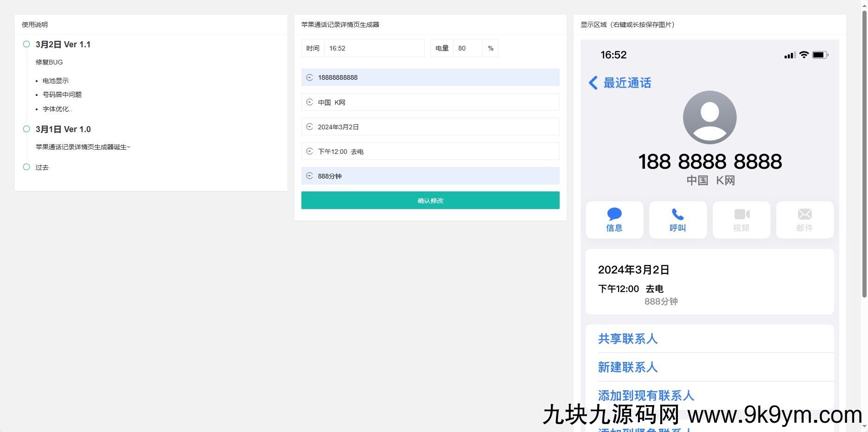Screen dimensions: 868x432
Task: Click the edit icon beside 888分钟
Action: pos(310,176)
